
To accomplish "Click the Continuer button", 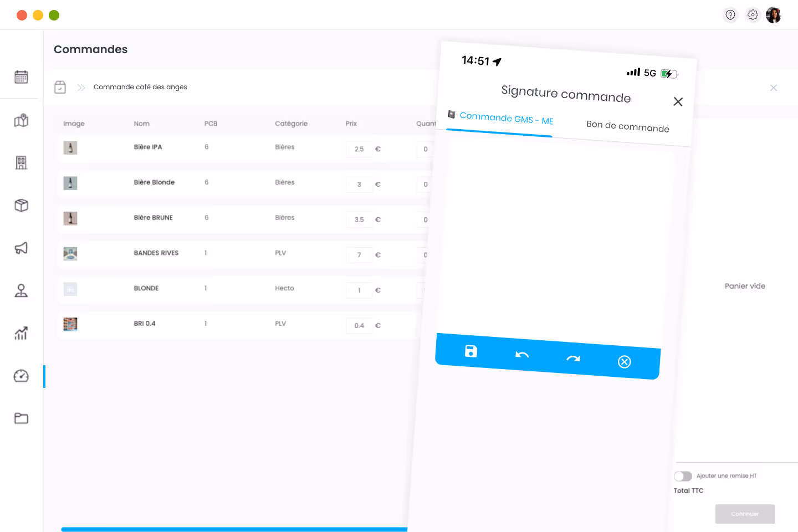I will 745,514.
